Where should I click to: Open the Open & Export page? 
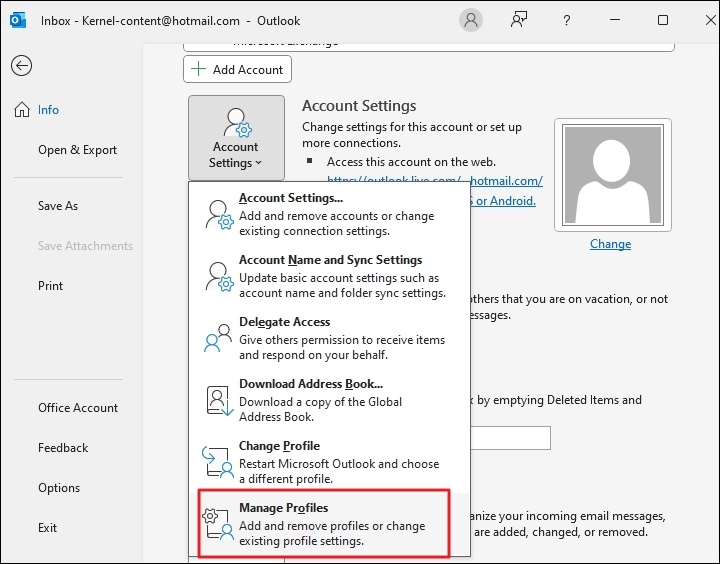pyautogui.click(x=77, y=150)
